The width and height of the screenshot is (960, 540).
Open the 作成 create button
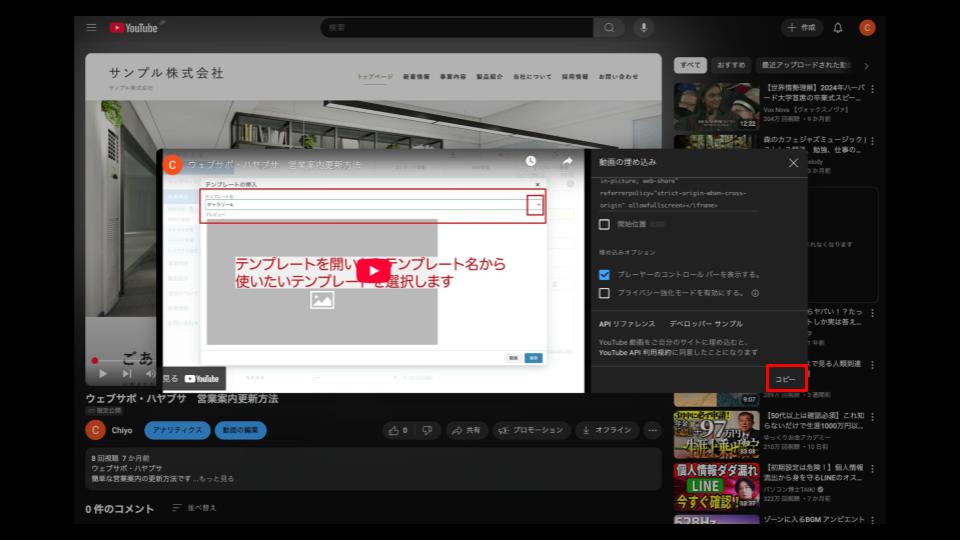pos(801,28)
